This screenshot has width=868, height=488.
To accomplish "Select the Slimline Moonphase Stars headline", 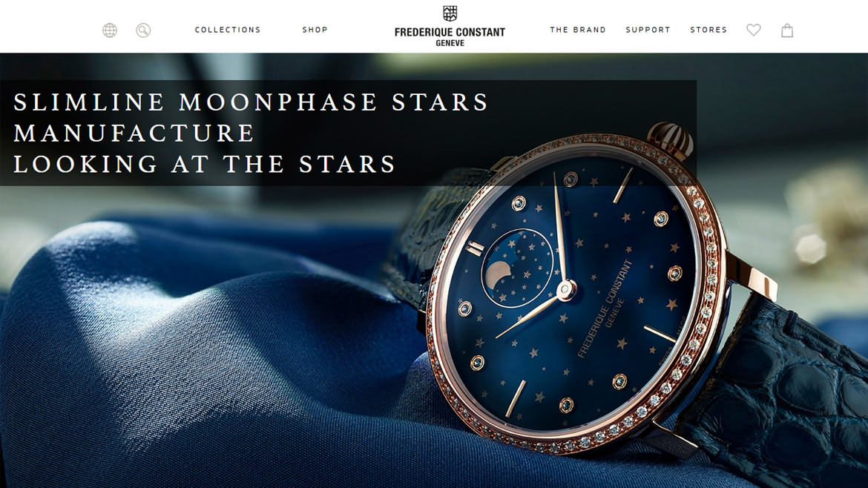I will 251,102.
